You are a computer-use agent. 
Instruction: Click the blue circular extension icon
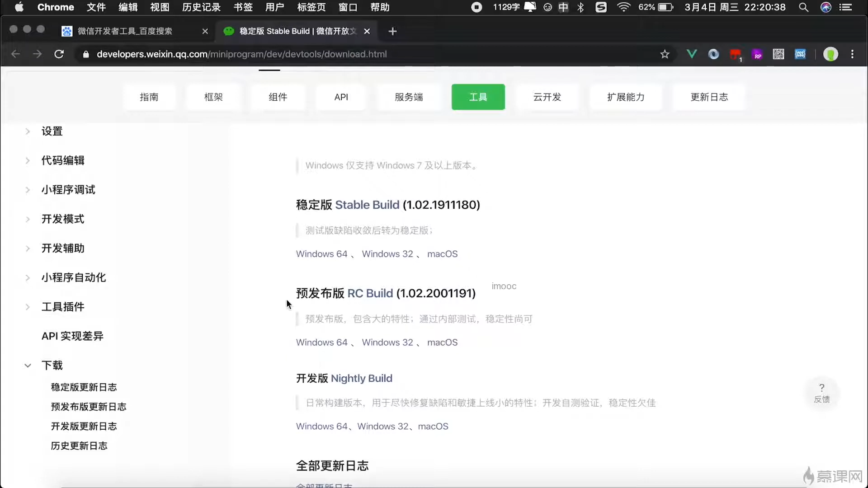click(713, 54)
